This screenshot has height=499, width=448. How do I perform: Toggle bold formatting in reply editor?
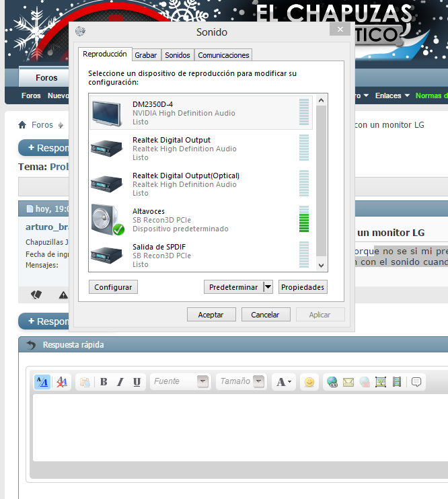click(104, 381)
